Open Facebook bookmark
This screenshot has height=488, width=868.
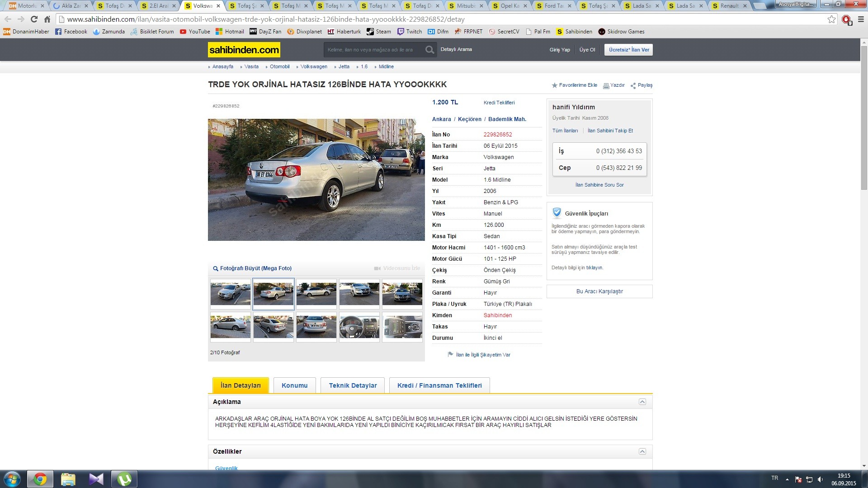click(x=71, y=32)
